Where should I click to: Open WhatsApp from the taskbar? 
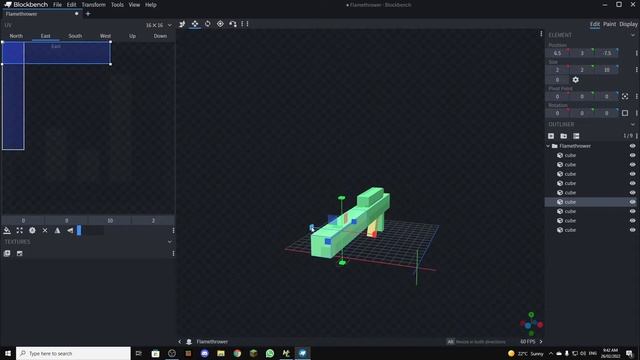270,353
